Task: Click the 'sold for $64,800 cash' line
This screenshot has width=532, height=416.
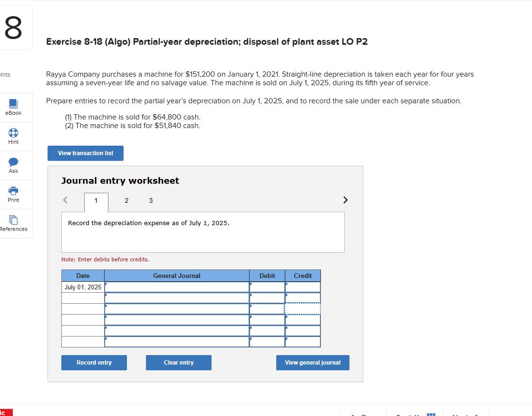Action: [133, 117]
